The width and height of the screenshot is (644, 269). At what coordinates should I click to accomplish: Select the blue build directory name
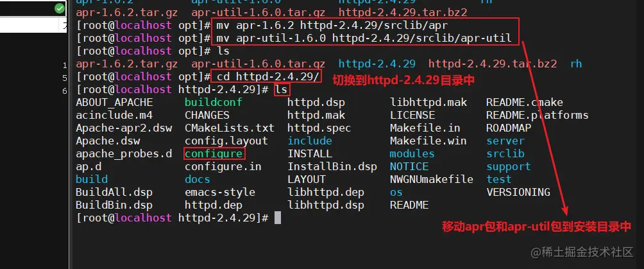92,179
